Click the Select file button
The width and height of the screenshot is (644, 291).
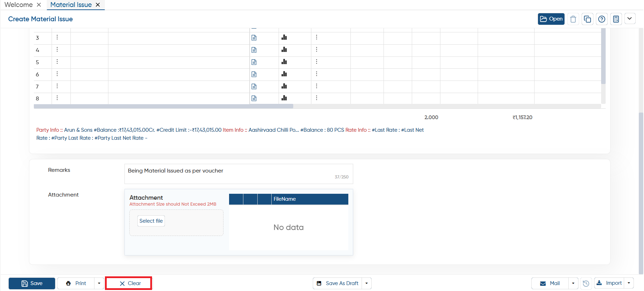pyautogui.click(x=151, y=221)
